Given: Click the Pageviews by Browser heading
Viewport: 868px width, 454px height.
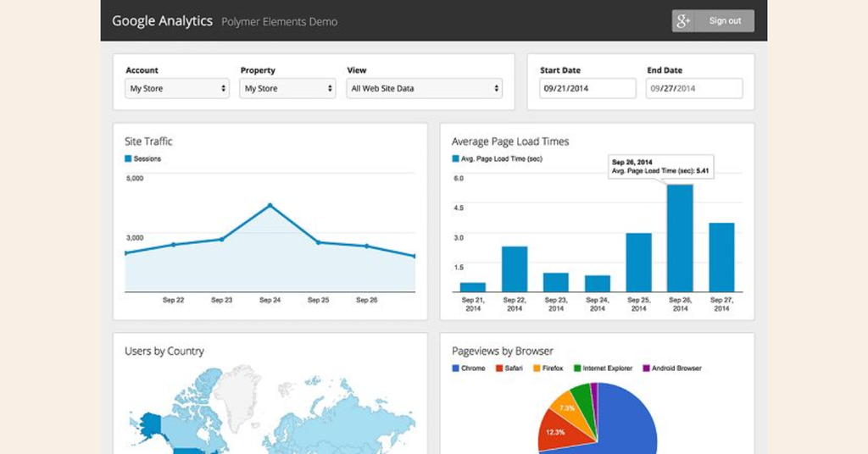Looking at the screenshot, I should click(503, 352).
